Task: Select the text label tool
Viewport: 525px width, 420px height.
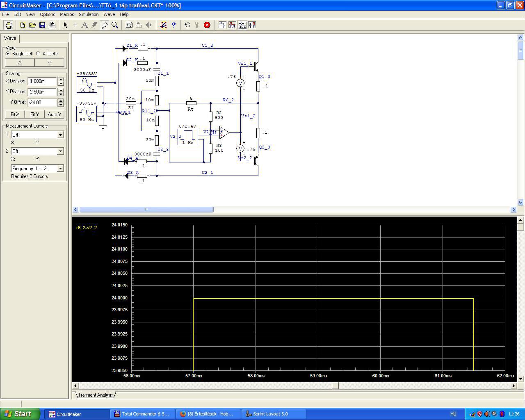Action: point(84,25)
